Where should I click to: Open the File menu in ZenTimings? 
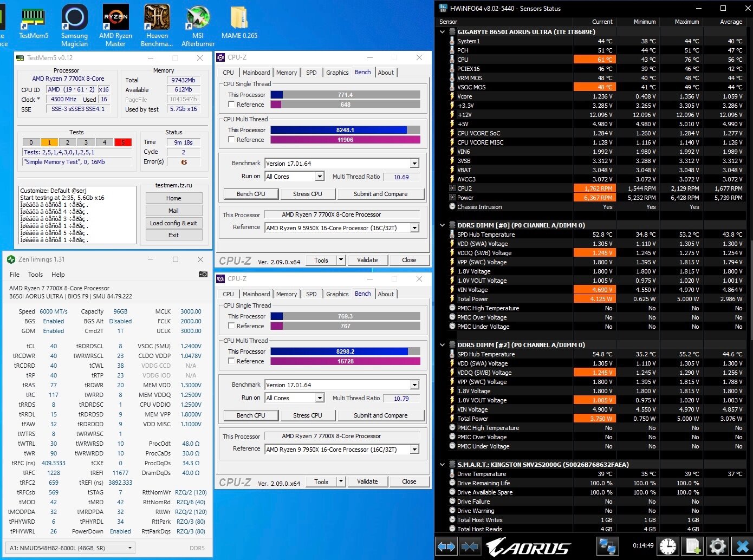click(15, 275)
